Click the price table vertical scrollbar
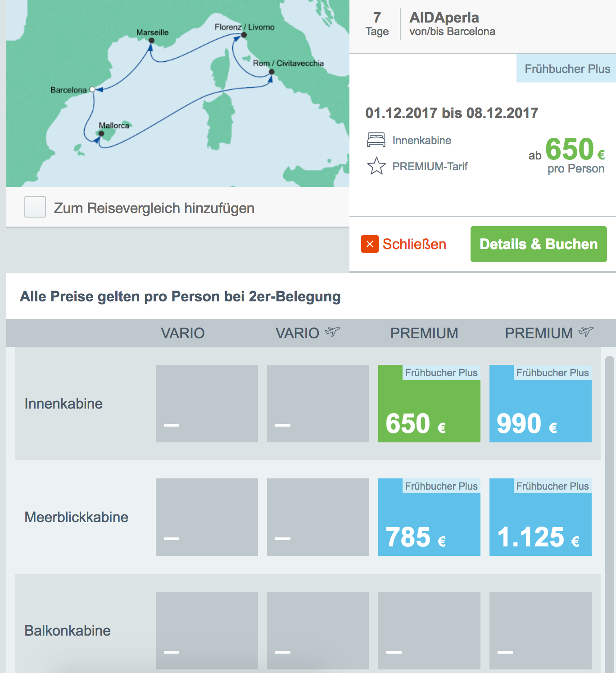 609,496
